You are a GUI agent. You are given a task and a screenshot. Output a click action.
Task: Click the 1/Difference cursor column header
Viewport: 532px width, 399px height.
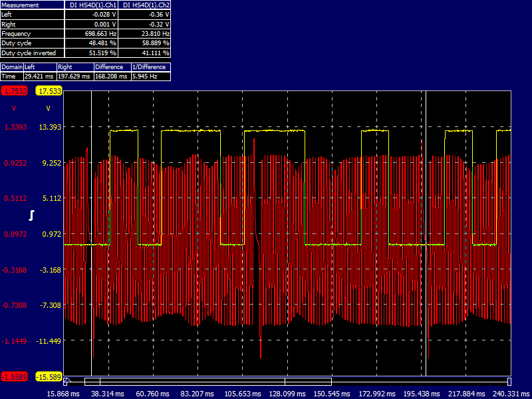[x=150, y=67]
